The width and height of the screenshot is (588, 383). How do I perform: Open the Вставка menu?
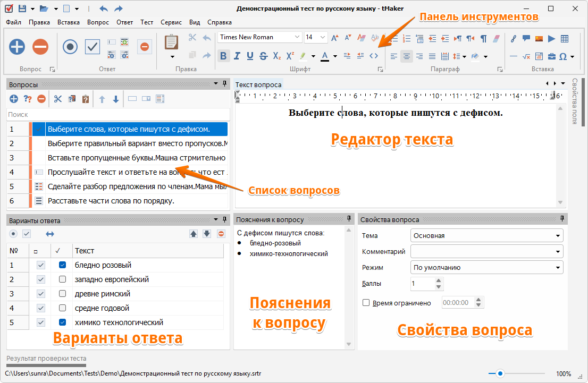click(x=68, y=22)
